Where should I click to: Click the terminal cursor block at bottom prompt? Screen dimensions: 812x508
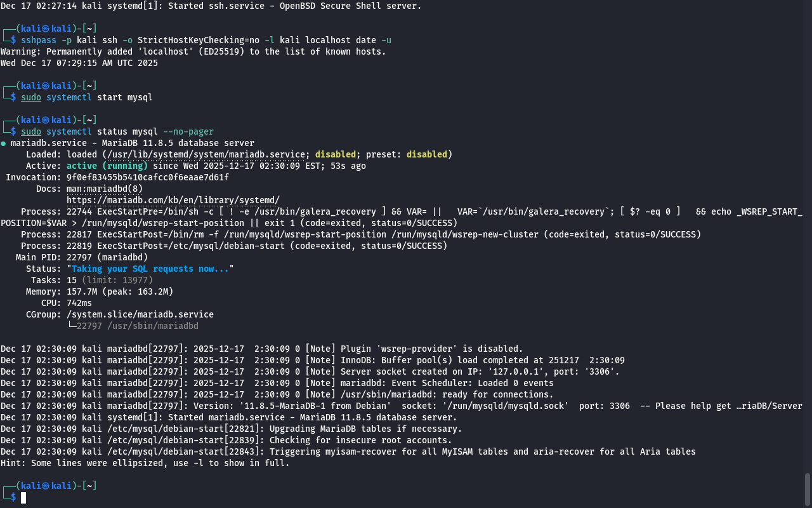[x=23, y=497]
